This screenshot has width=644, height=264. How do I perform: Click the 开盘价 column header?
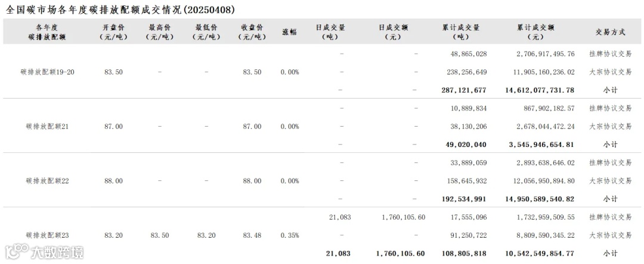tap(113, 32)
